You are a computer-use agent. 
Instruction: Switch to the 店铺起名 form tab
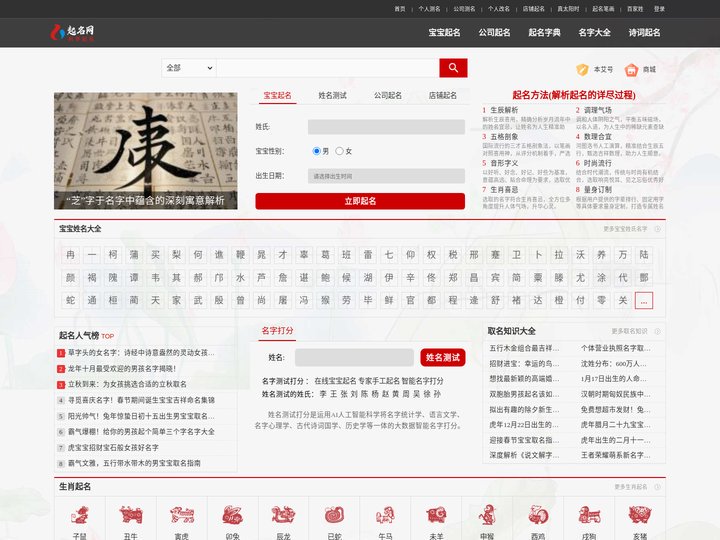pos(443,96)
